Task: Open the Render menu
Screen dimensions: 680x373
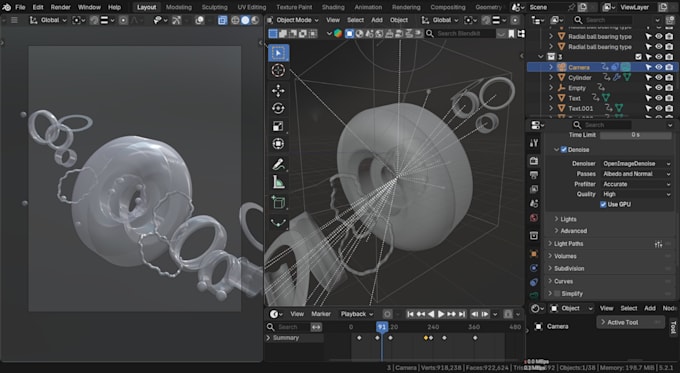Action: click(60, 7)
